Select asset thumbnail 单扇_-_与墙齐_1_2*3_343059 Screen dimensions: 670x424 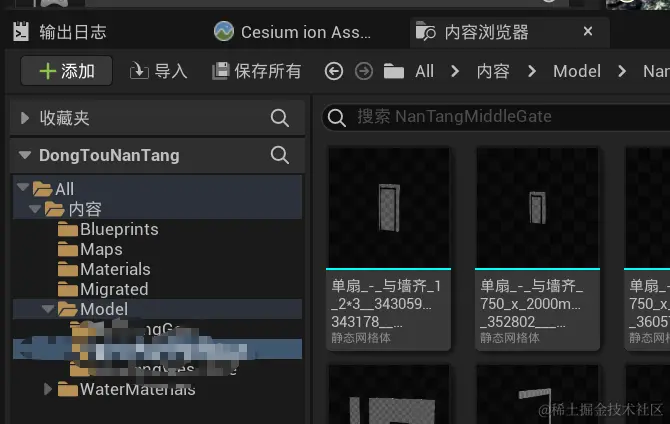pyautogui.click(x=388, y=207)
